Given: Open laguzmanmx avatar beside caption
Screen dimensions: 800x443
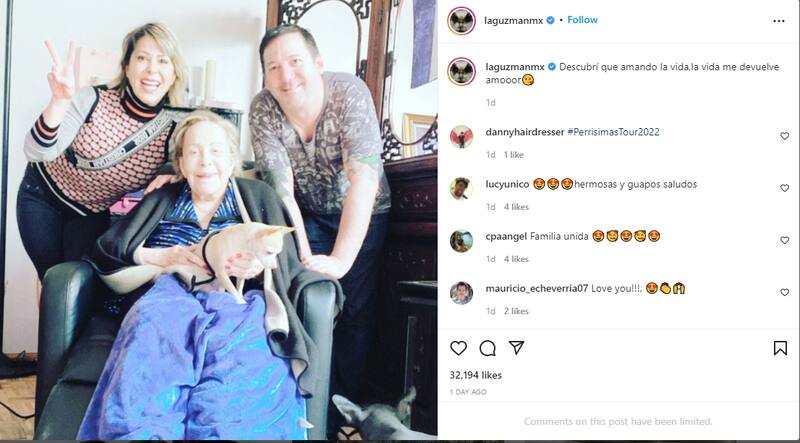Looking at the screenshot, I should click(461, 71).
